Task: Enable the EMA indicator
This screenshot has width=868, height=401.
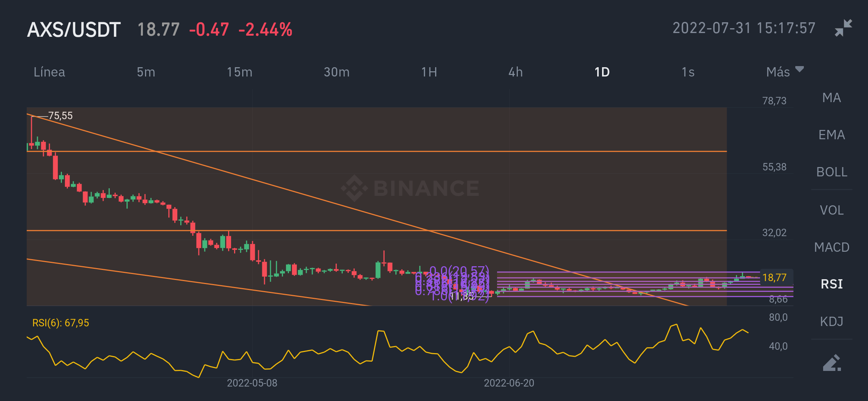Action: 832,135
